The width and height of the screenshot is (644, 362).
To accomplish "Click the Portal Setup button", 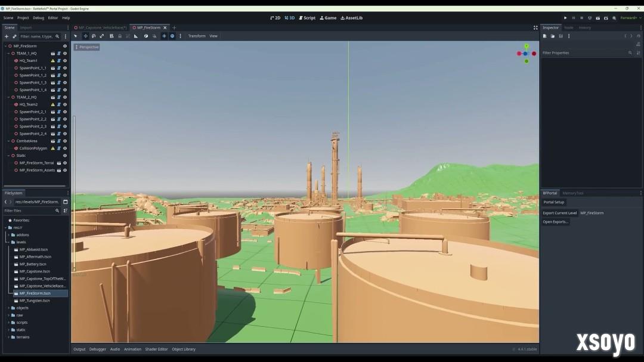I will (x=553, y=202).
